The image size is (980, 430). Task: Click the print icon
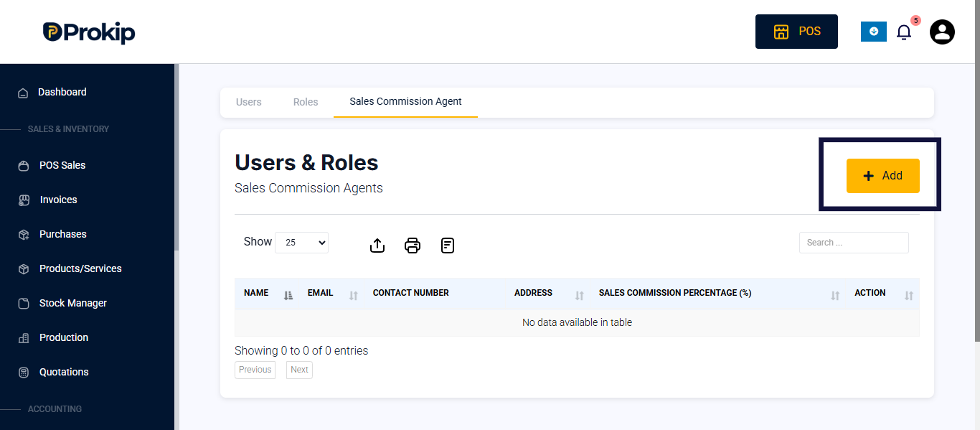[x=413, y=246]
